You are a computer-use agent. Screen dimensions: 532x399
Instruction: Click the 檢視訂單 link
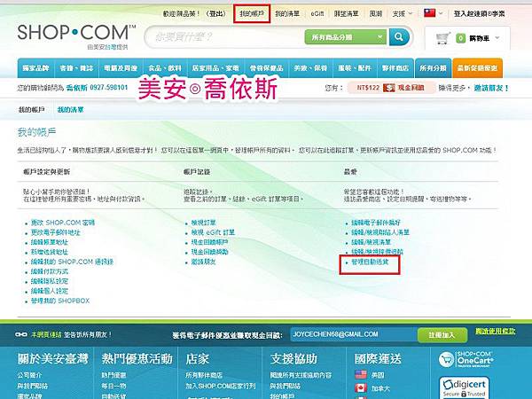point(204,223)
